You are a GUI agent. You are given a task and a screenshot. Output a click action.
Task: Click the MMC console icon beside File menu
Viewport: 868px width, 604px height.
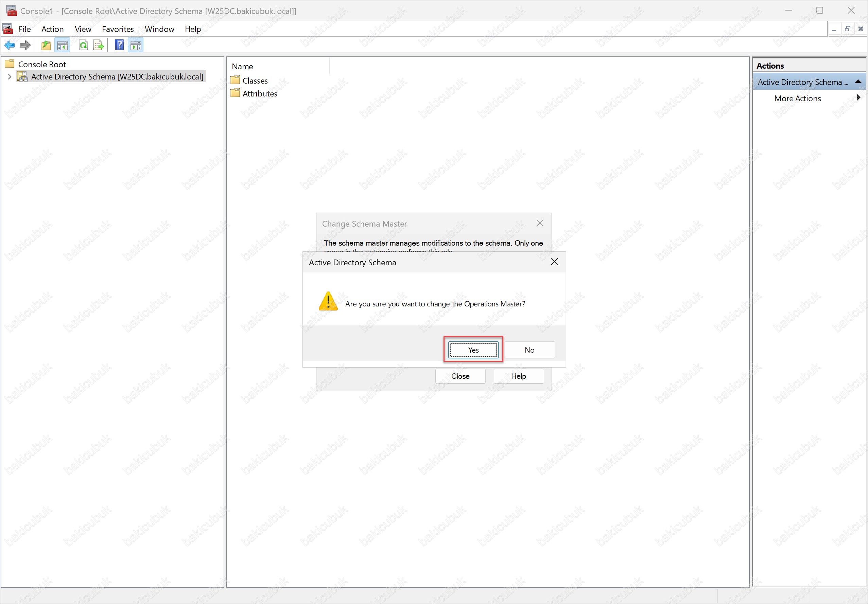tap(7, 29)
